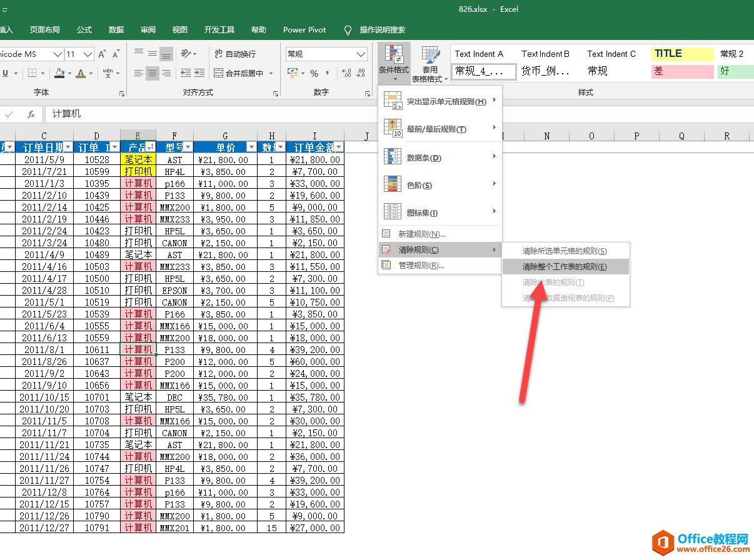Image resolution: width=754 pixels, height=560 pixels.
Task: Click 管理规则 to manage formatting rules
Action: pos(425,264)
